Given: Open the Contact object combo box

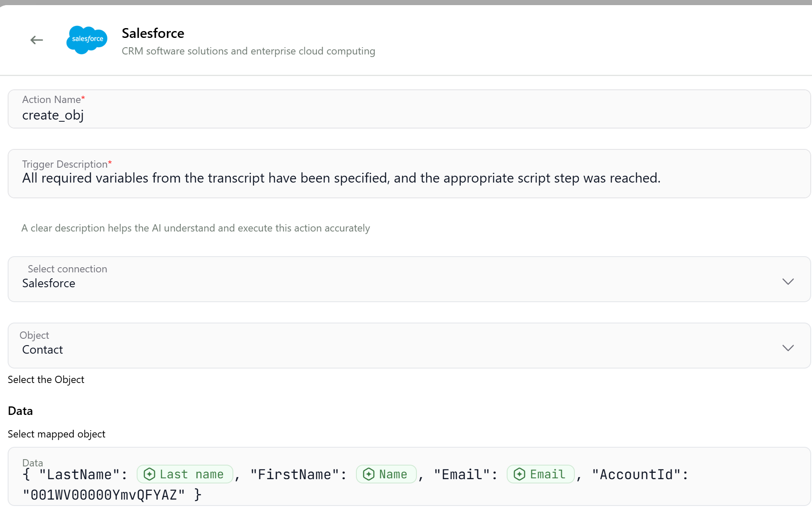Looking at the screenshot, I should 409,346.
